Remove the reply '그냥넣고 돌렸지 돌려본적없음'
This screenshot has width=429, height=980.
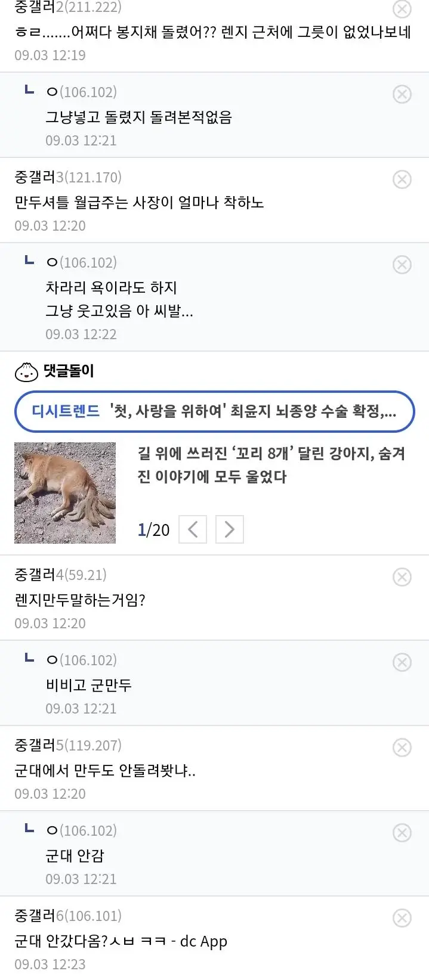click(402, 94)
